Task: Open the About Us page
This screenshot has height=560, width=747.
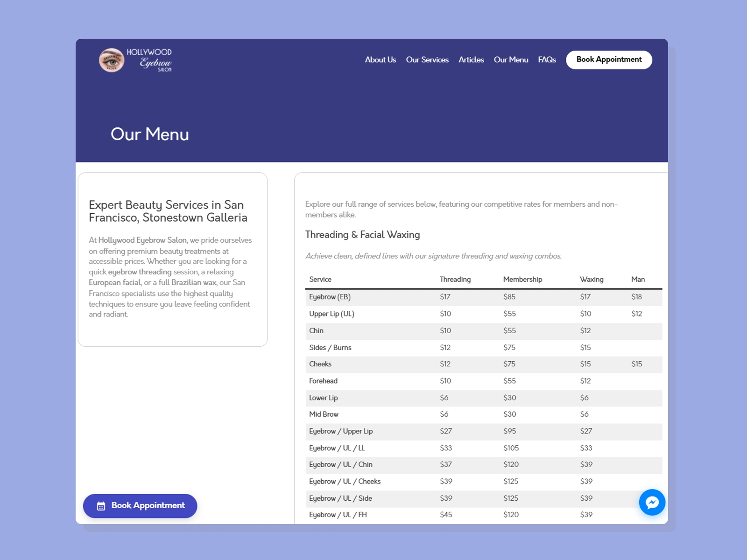Action: (380, 60)
